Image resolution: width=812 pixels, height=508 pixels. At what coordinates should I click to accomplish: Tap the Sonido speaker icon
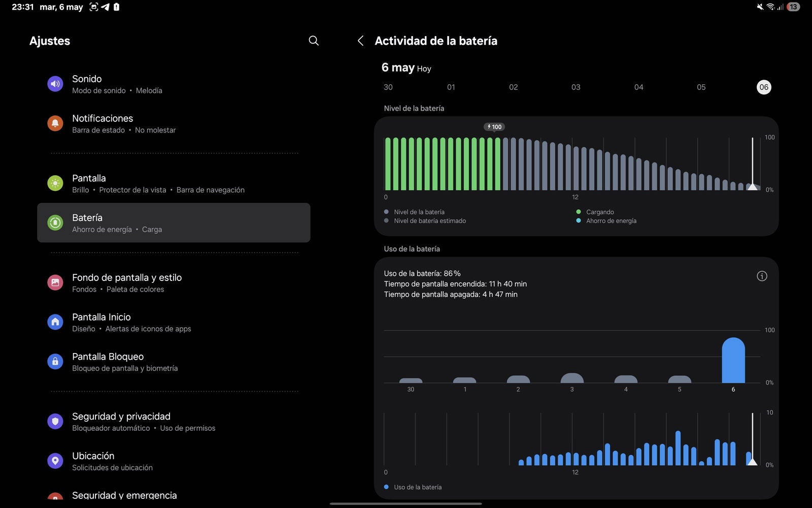point(55,84)
